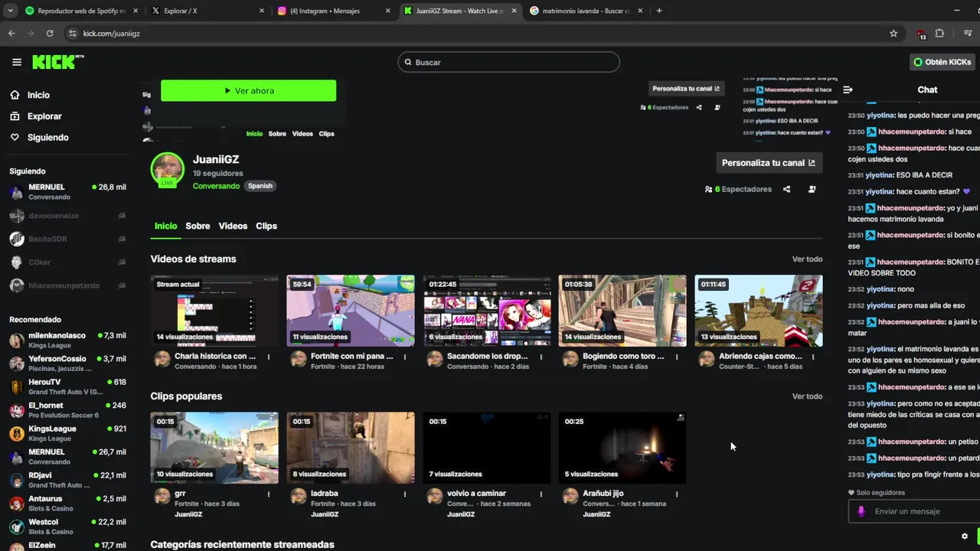Click the Spanish language tag
This screenshot has width=980, height=551.
pyautogui.click(x=260, y=186)
